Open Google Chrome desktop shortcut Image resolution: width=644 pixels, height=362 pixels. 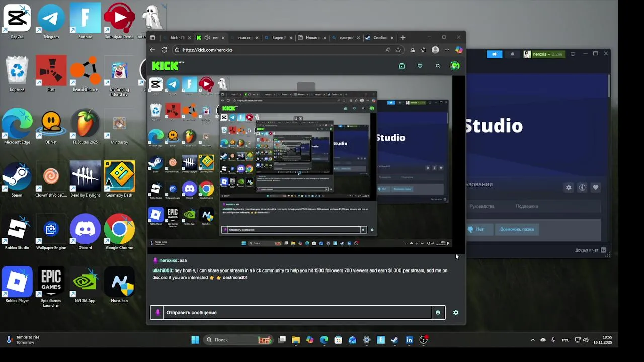tap(119, 232)
